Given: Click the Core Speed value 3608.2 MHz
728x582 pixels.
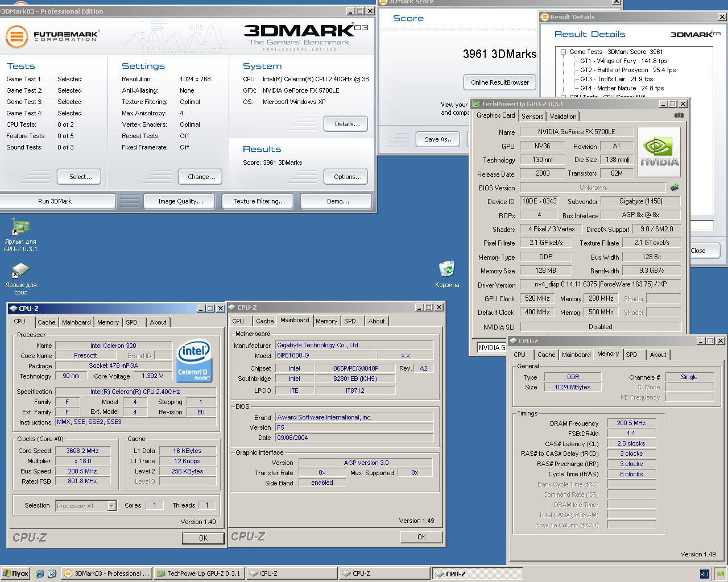Looking at the screenshot, I should click(82, 451).
